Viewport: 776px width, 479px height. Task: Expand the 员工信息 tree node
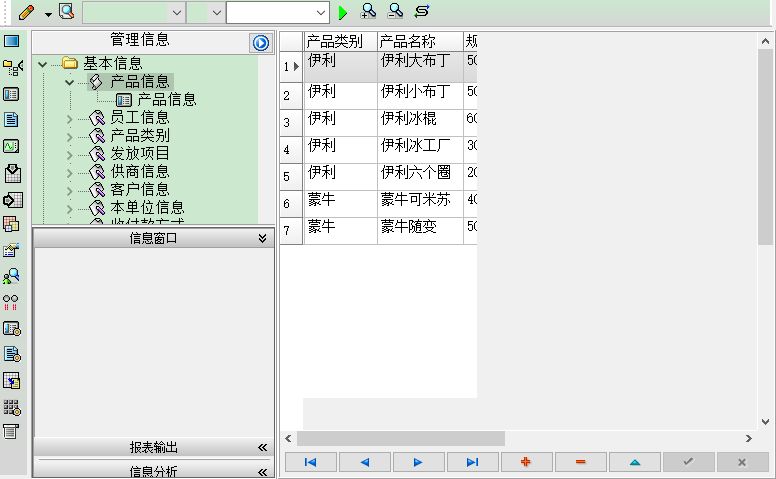point(70,119)
